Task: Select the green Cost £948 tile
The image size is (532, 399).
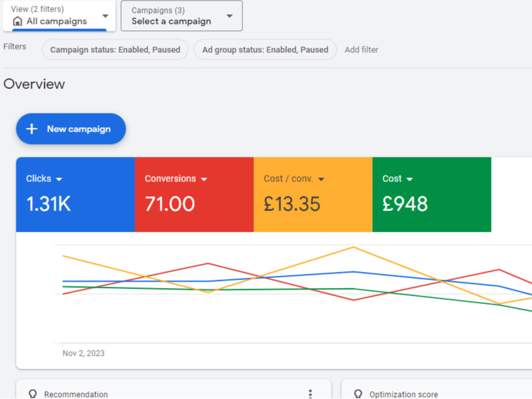Action: (x=432, y=194)
